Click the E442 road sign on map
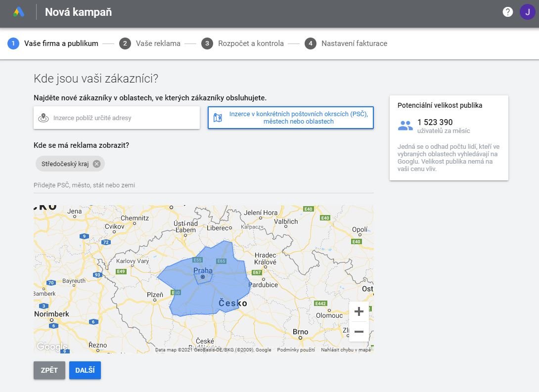 [x=320, y=304]
